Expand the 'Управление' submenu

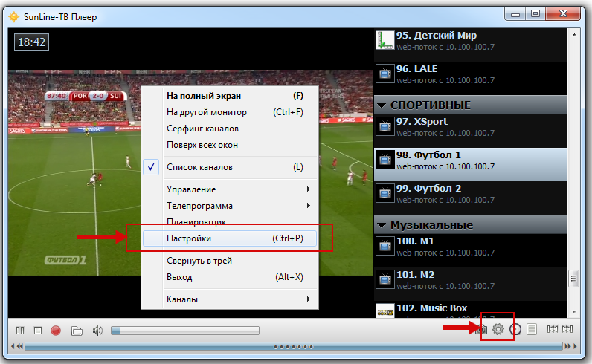[x=231, y=189]
